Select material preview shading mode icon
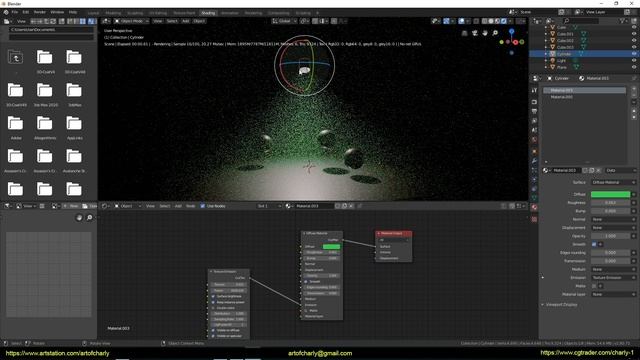 point(497,21)
